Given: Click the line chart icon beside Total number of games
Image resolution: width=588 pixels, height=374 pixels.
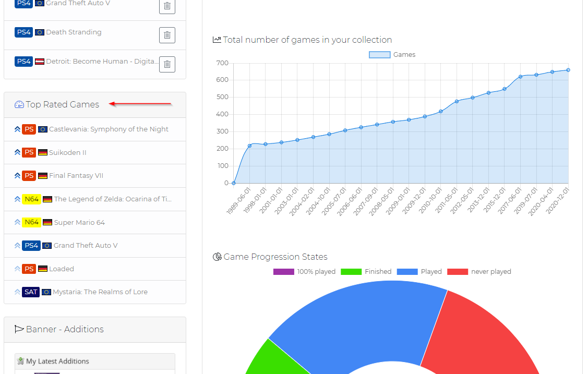Looking at the screenshot, I should (217, 40).
